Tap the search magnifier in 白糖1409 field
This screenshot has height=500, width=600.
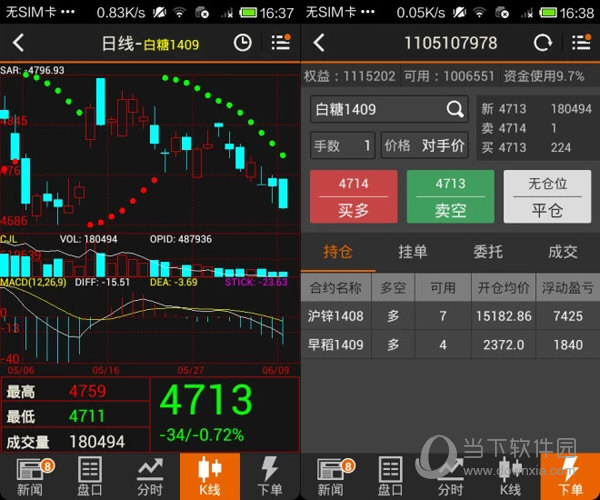[455, 109]
